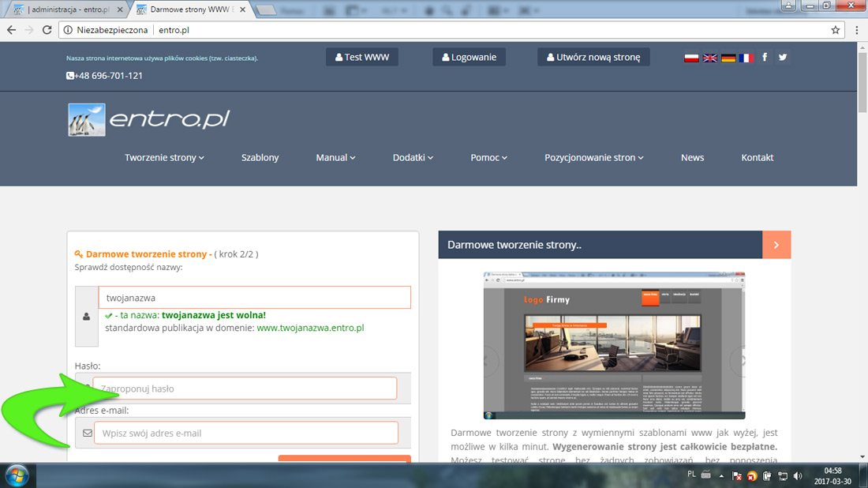Expand the Dodatki dropdown menu

[x=413, y=157]
